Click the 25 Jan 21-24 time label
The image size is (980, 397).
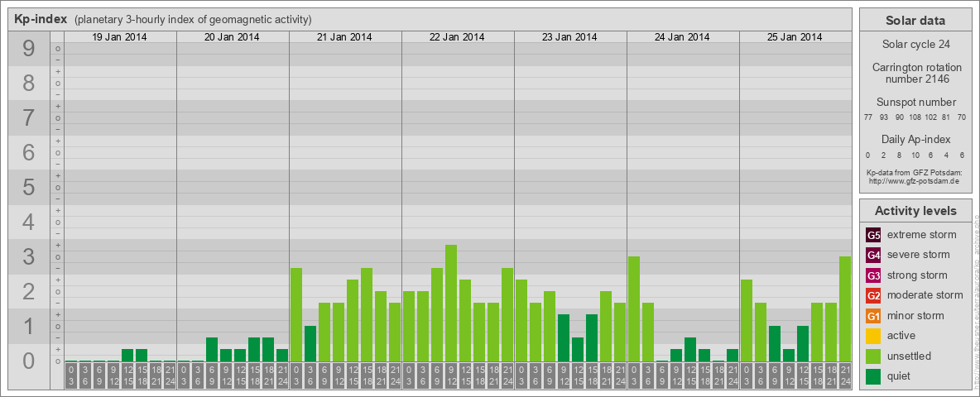[845, 375]
